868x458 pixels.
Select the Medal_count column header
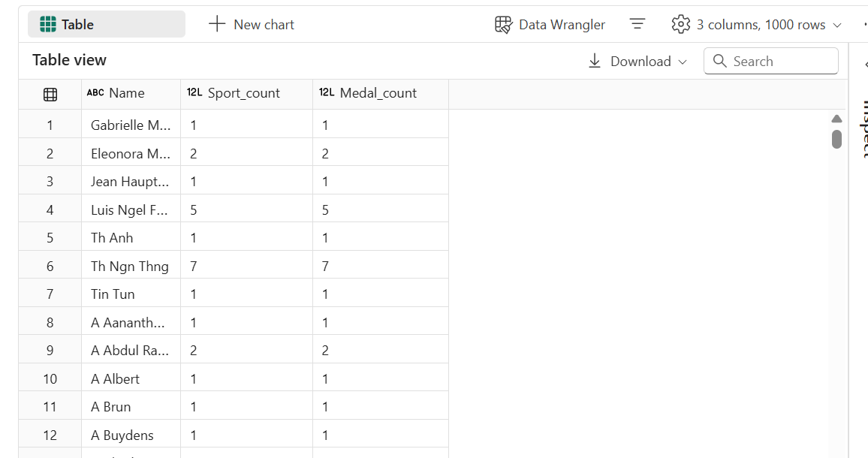coord(378,94)
